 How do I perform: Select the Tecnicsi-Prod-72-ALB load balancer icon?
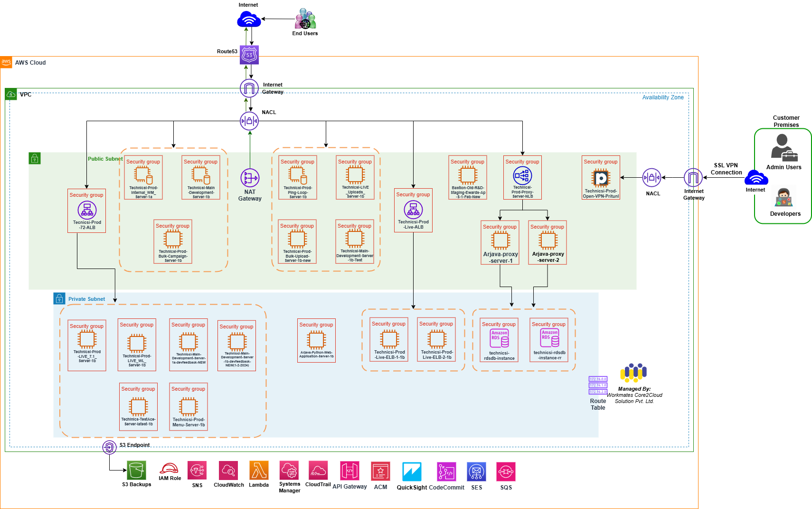pyautogui.click(x=86, y=210)
